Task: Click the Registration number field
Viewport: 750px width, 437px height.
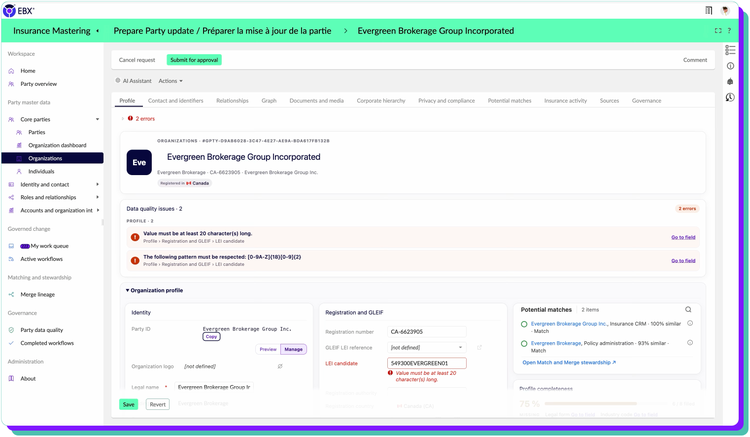Action: pos(427,332)
